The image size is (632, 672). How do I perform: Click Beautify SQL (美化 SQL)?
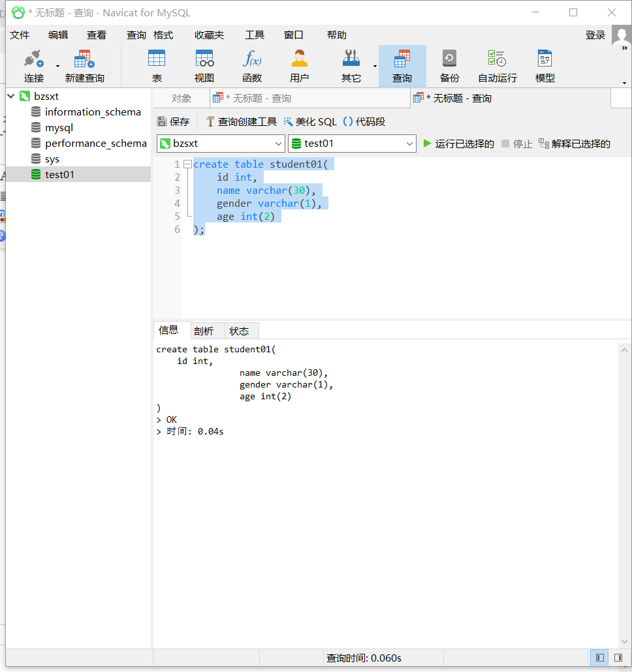click(310, 122)
